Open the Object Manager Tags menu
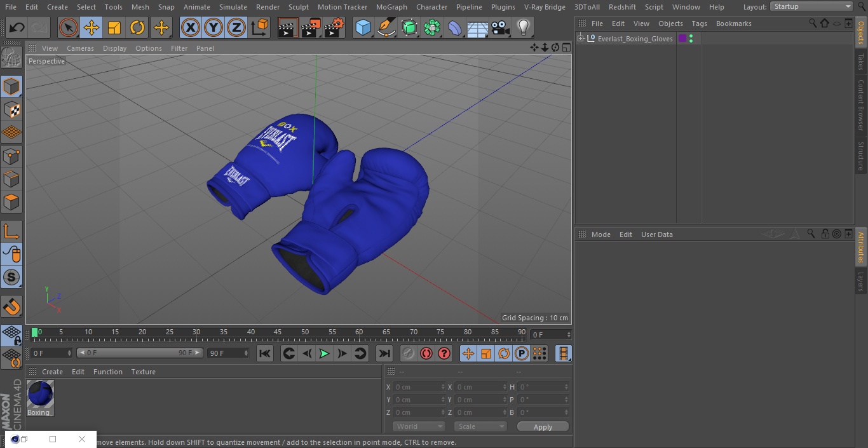The height and width of the screenshot is (448, 868). click(699, 24)
